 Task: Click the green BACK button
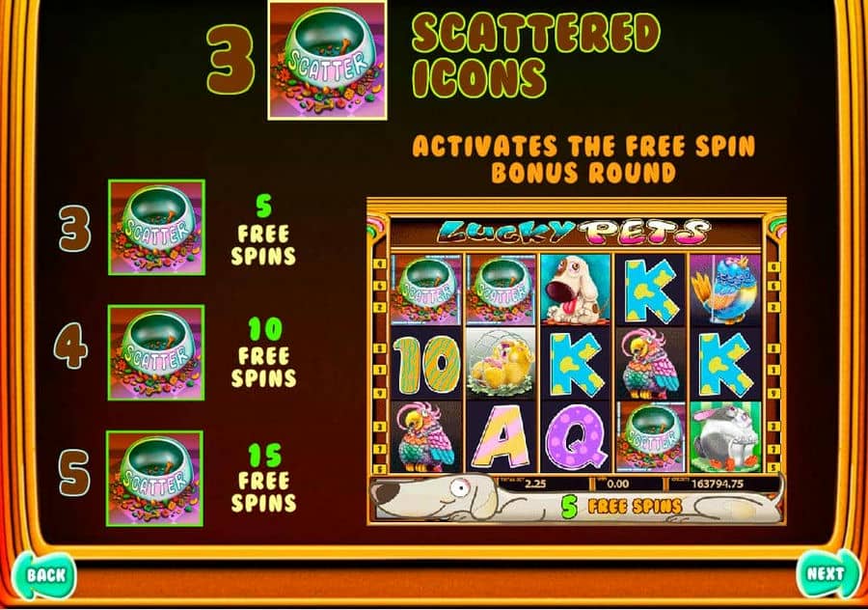tap(43, 575)
